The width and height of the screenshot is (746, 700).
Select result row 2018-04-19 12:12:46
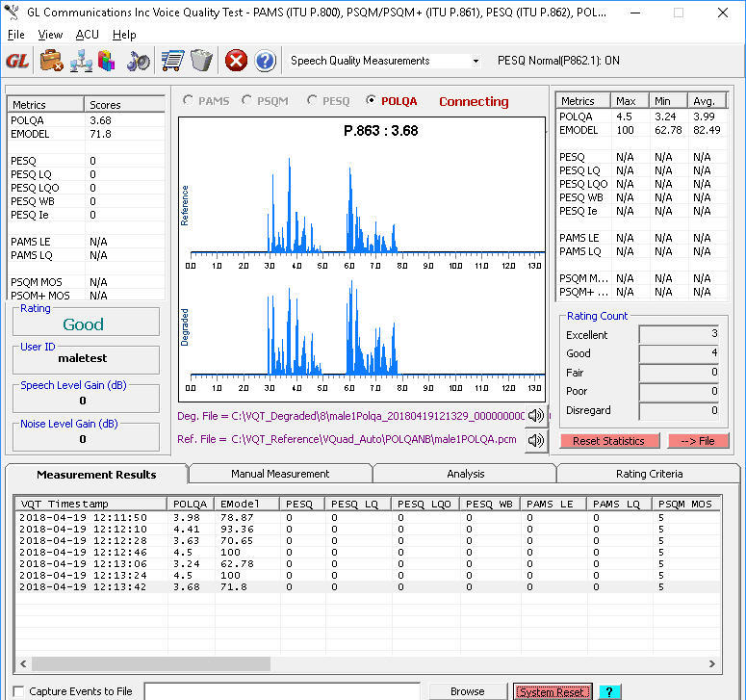pyautogui.click(x=368, y=552)
